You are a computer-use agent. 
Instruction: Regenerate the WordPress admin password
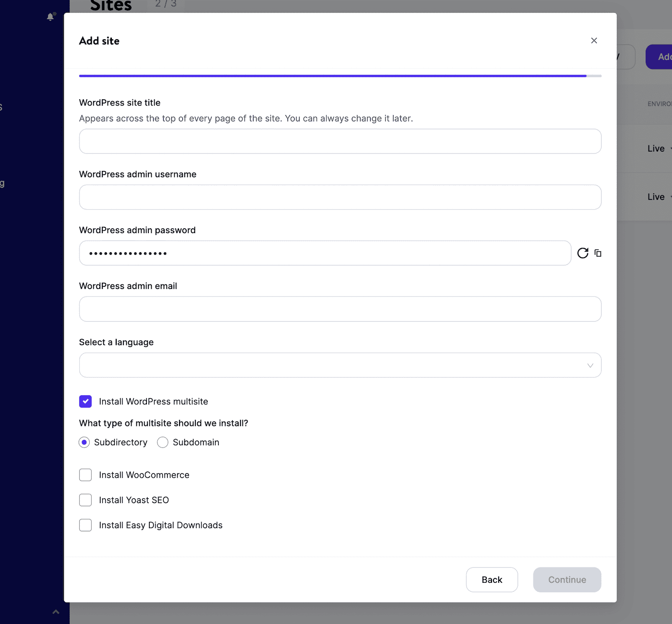583,253
